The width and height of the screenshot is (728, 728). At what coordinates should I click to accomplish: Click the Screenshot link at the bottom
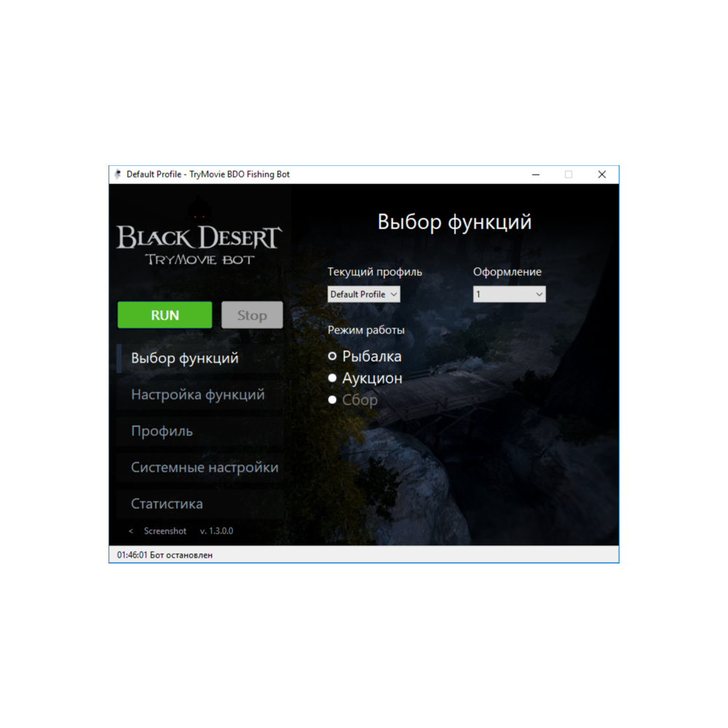click(165, 531)
